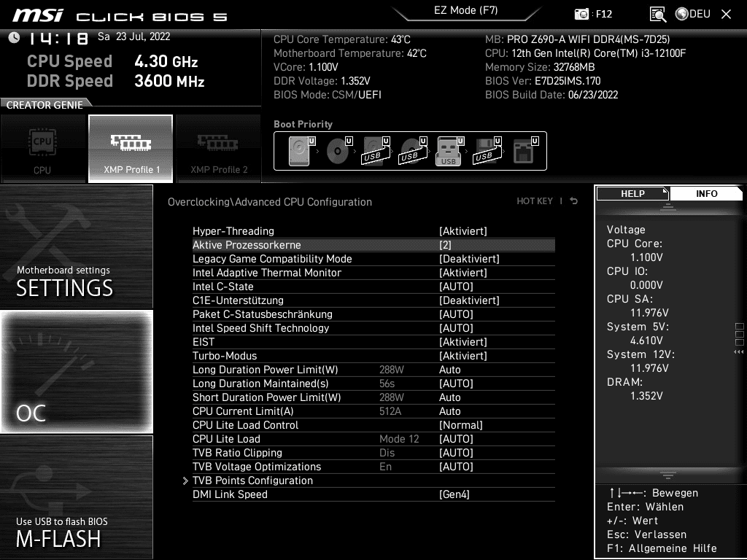Close the BIOS with the X button
Screen dimensions: 747x560
(x=726, y=15)
